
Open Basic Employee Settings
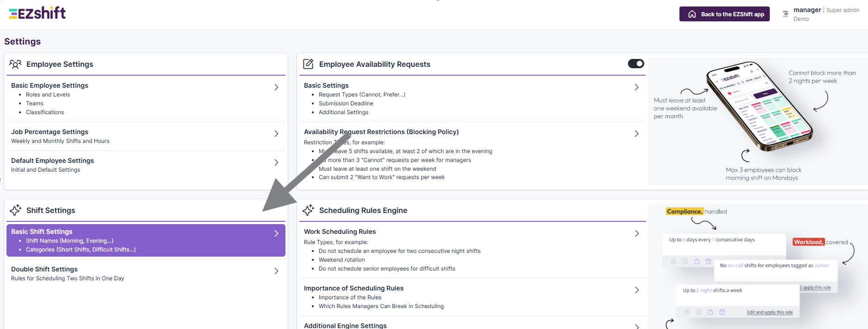click(146, 98)
